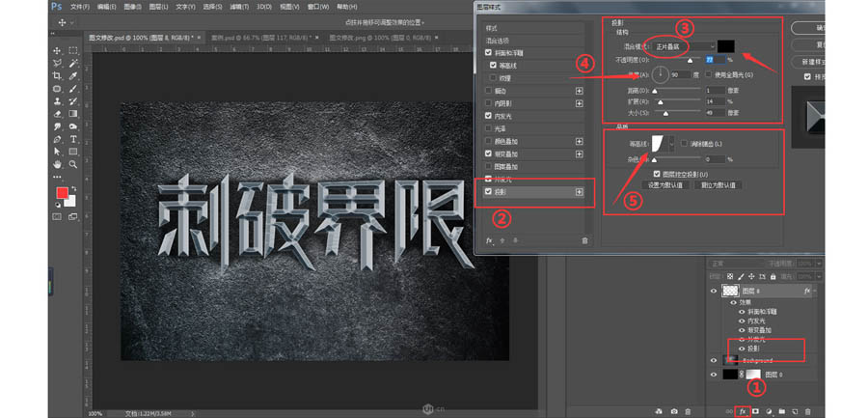Click the plus button beside 描边
This screenshot has height=418, width=868.
tap(579, 91)
